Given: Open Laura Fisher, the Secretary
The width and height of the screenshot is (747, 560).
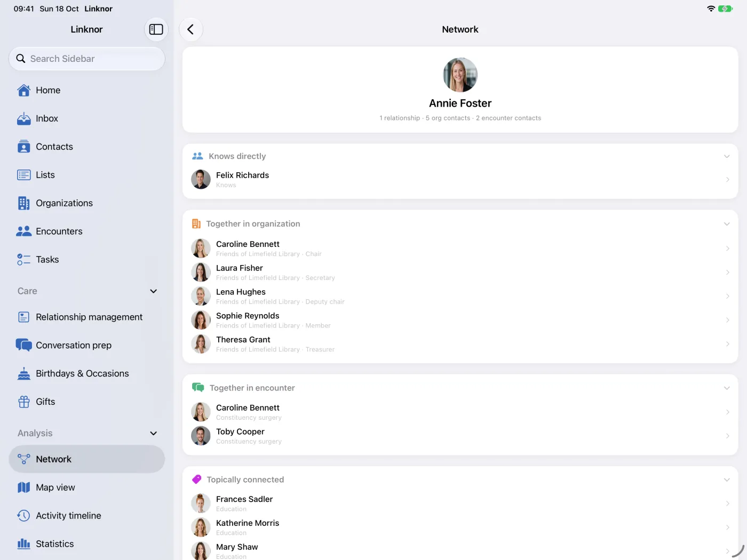Looking at the screenshot, I should 460,273.
